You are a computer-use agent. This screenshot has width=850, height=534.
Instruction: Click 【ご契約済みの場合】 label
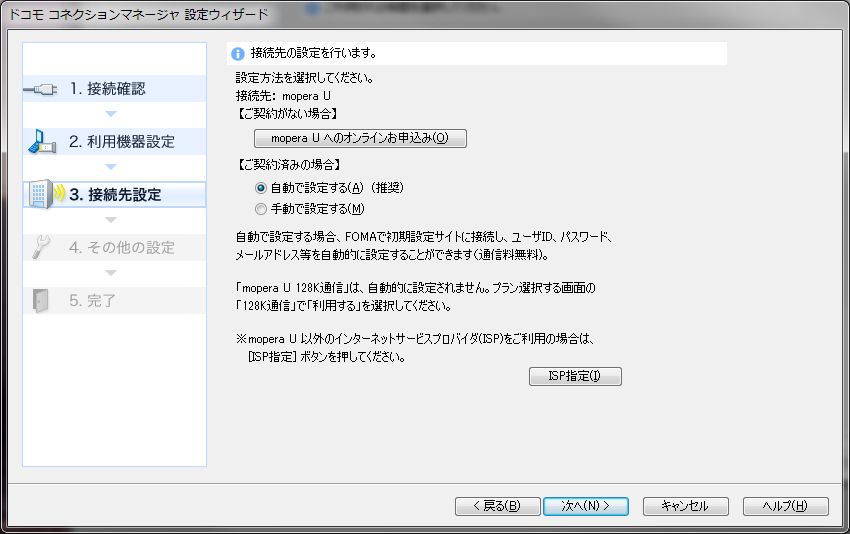click(288, 165)
